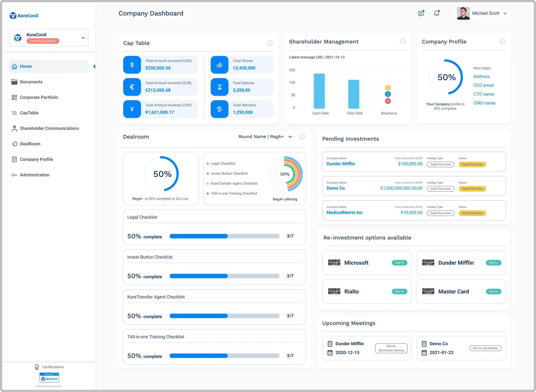Click the heart reaction icon
Viewport: 536px width, 392px height.
(x=388, y=101)
